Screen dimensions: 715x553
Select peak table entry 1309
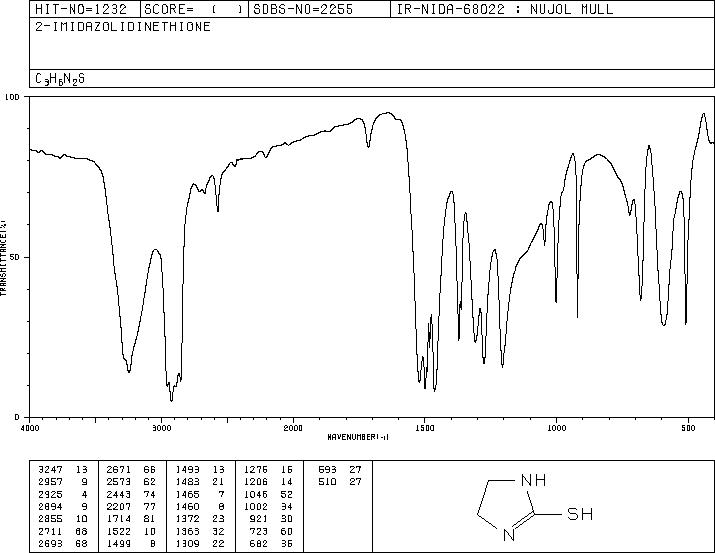187,543
